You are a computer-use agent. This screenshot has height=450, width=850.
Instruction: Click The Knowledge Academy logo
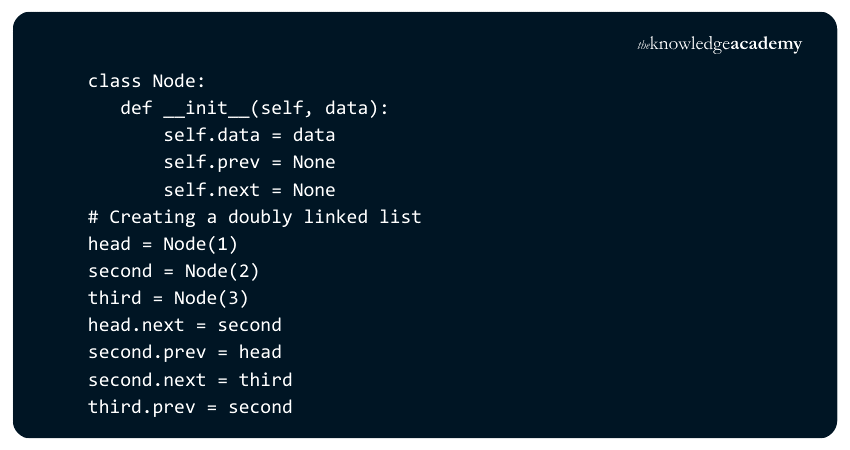pos(719,45)
